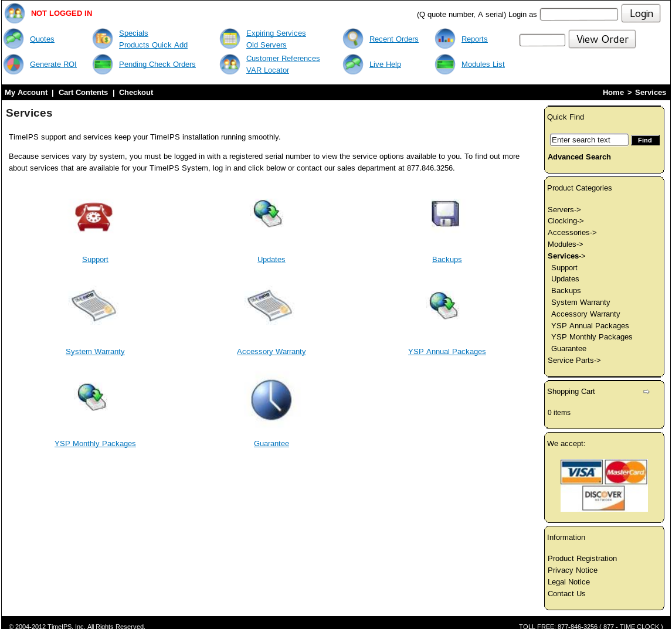Select System Warranty in sidebar categories
This screenshot has width=672, height=629.
[581, 302]
